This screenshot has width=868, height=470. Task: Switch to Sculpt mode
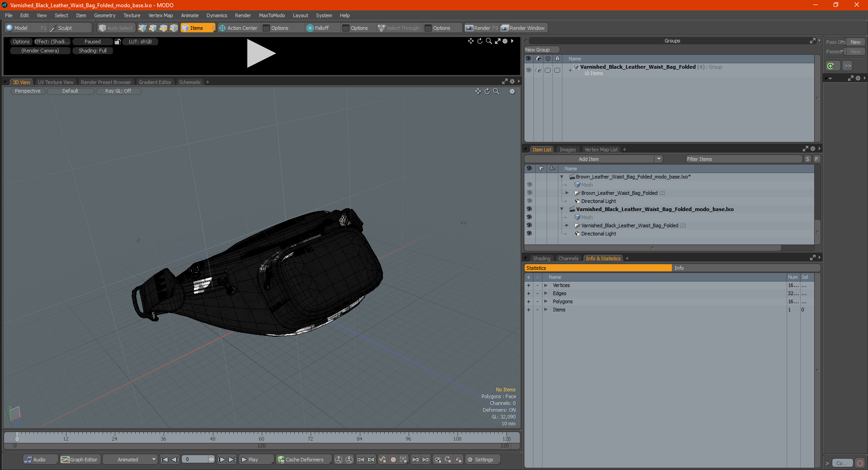point(70,28)
